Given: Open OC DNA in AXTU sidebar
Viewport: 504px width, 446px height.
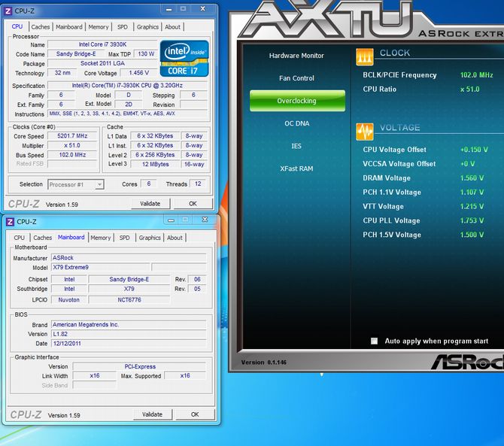Looking at the screenshot, I should [296, 123].
